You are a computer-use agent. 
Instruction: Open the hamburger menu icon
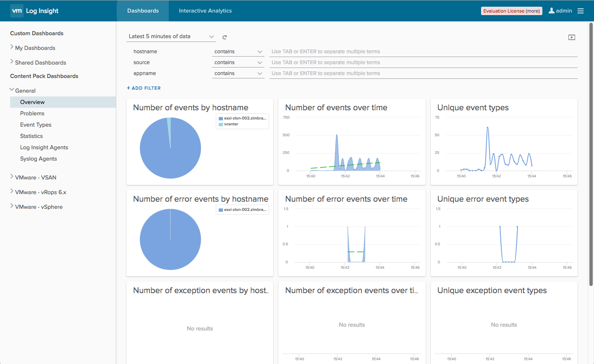581,11
